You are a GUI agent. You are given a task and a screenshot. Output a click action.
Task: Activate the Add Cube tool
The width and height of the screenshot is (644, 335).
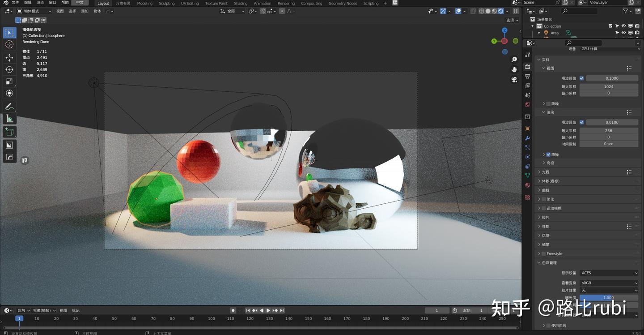pos(9,132)
